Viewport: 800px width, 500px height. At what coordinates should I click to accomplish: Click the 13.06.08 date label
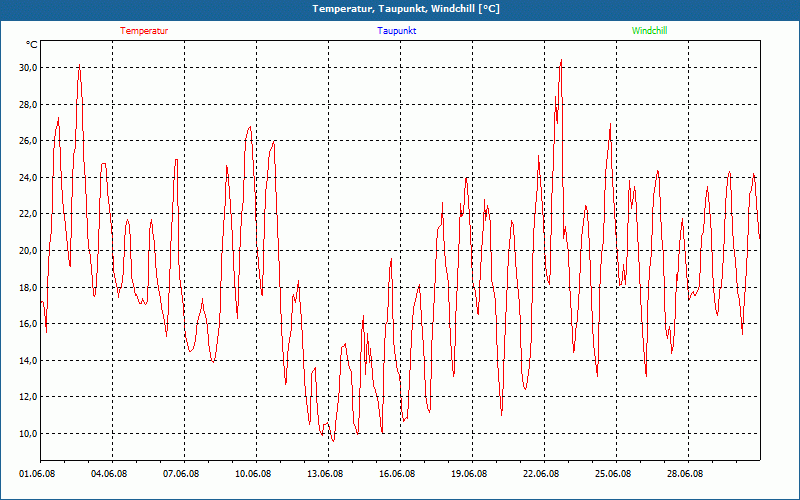[325, 474]
